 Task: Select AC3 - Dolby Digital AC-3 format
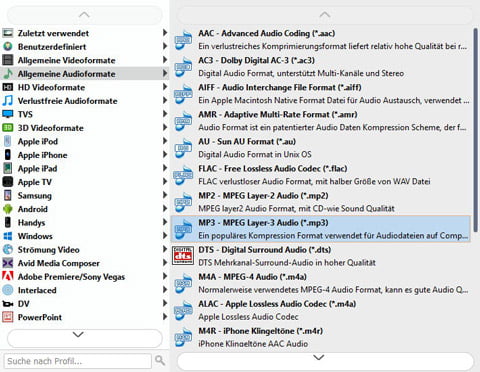321,67
